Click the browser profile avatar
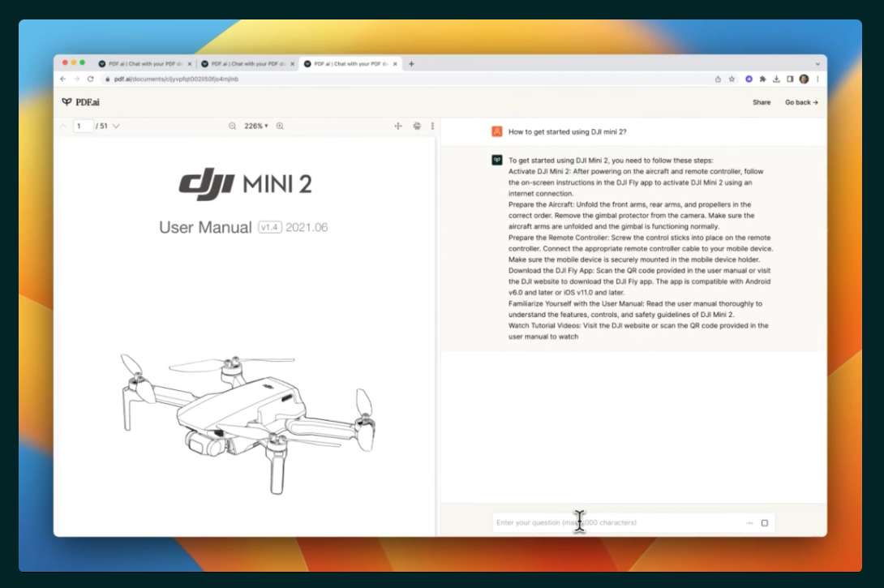The image size is (884, 588). pos(804,79)
